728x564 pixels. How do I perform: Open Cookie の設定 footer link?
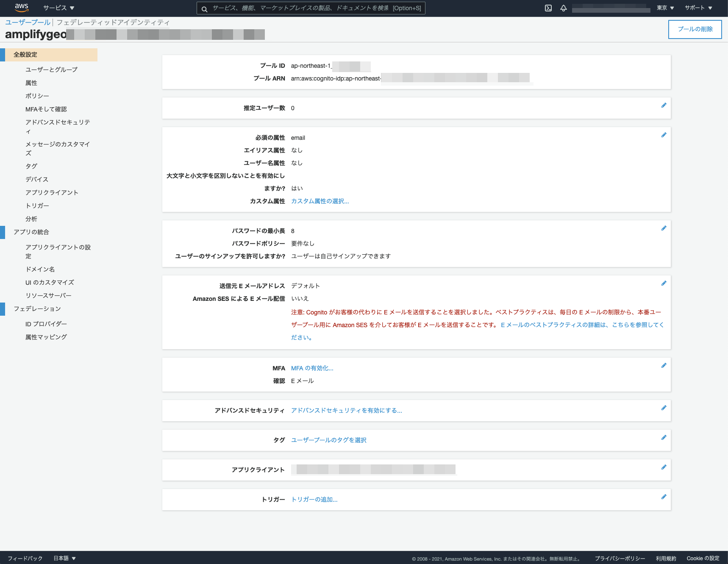[x=703, y=558]
